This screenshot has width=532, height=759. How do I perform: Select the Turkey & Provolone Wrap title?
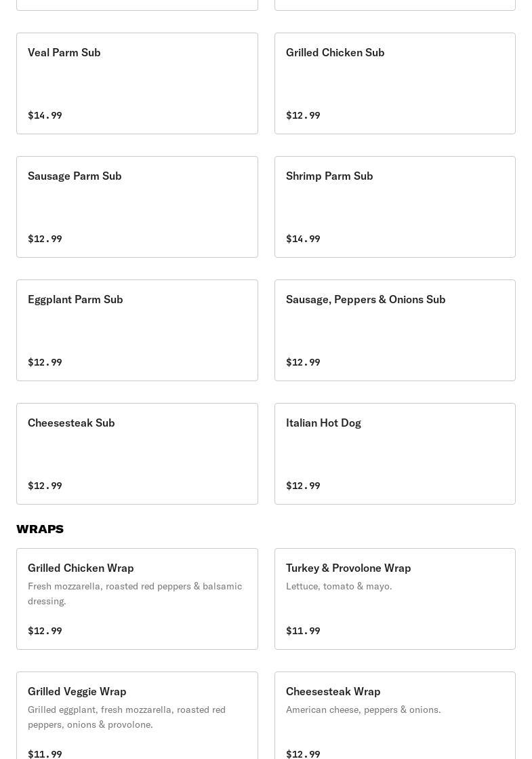(348, 568)
